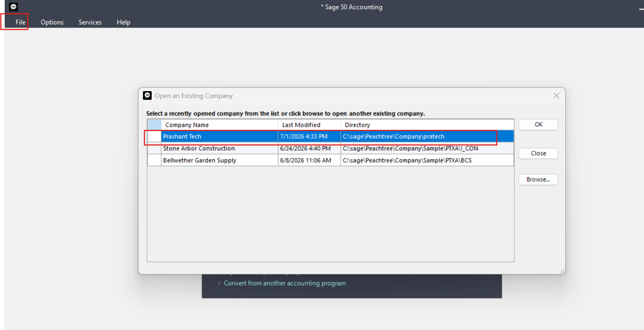Screen dimensions: 644x330
Task: Click the 7/1/2026 4:33 PM date cell
Action: click(x=309, y=137)
